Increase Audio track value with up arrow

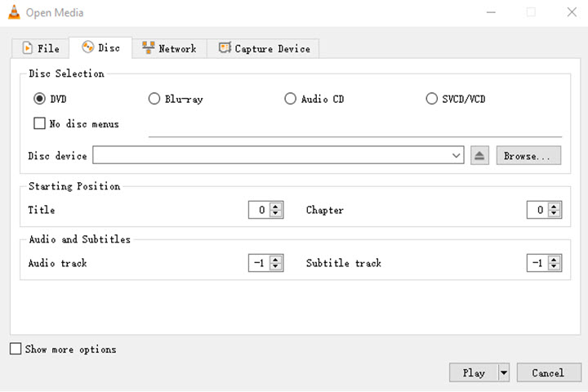(276, 260)
